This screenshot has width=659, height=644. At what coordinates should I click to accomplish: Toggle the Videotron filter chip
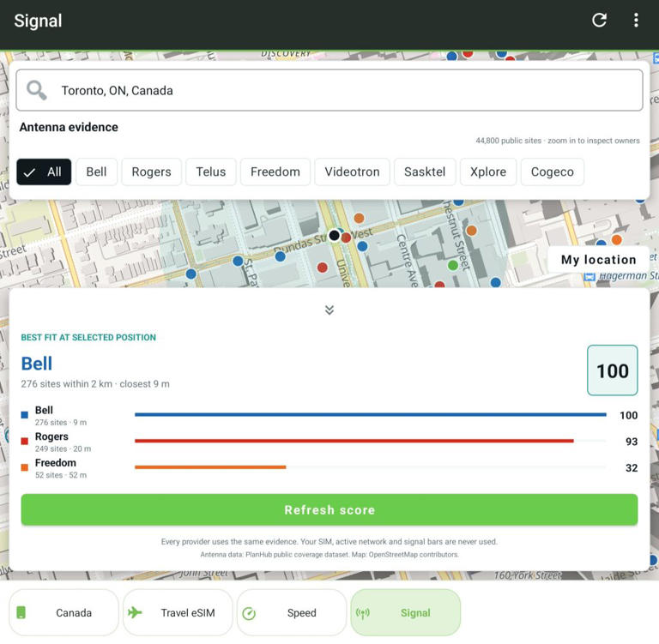click(x=352, y=172)
